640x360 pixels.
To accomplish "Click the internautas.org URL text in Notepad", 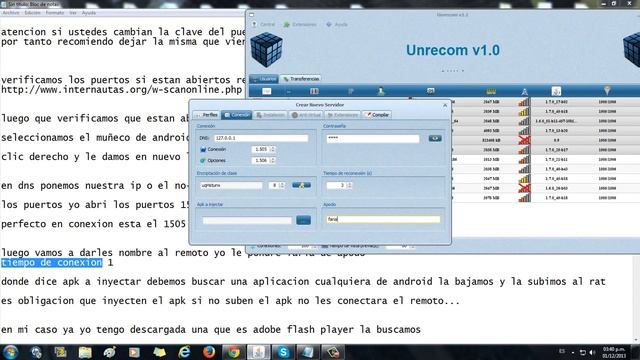I will pyautogui.click(x=122, y=89).
